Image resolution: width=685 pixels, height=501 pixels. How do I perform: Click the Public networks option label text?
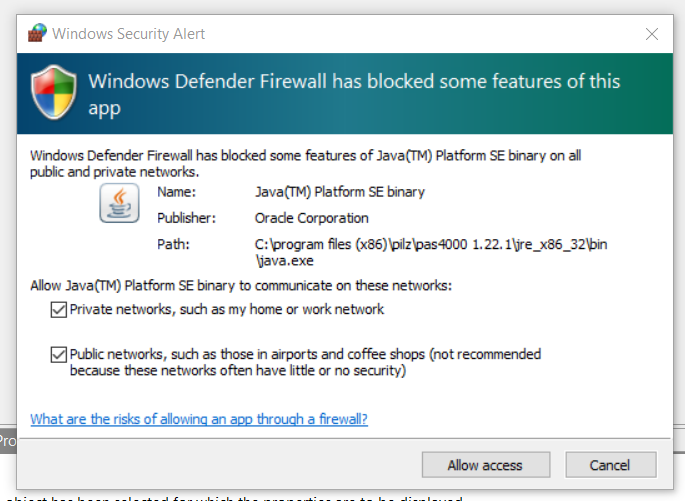(305, 362)
